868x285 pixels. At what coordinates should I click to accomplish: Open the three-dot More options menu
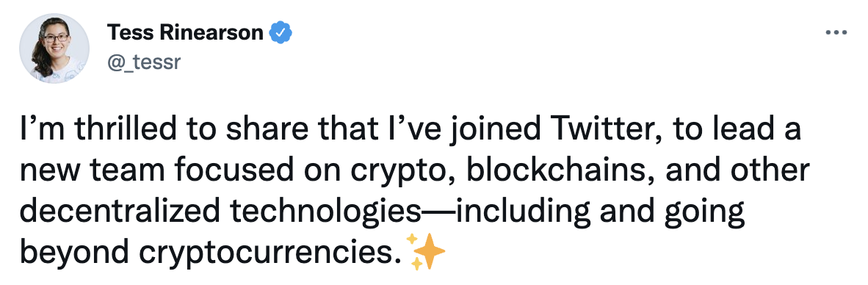click(x=836, y=33)
